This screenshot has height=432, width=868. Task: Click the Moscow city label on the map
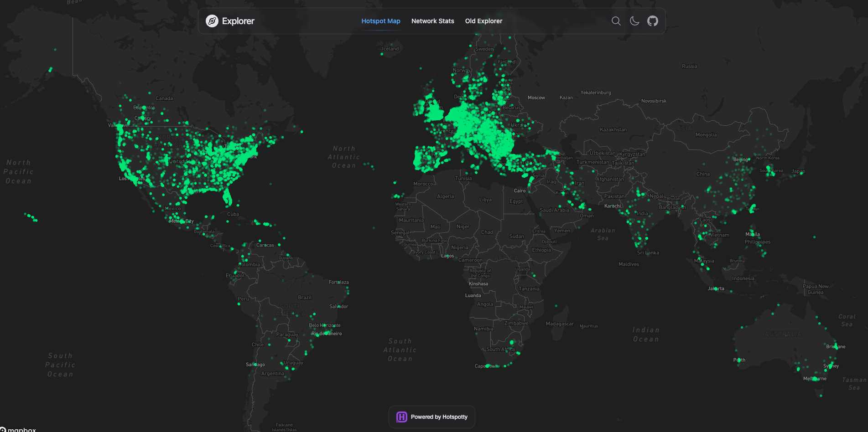[x=536, y=98]
